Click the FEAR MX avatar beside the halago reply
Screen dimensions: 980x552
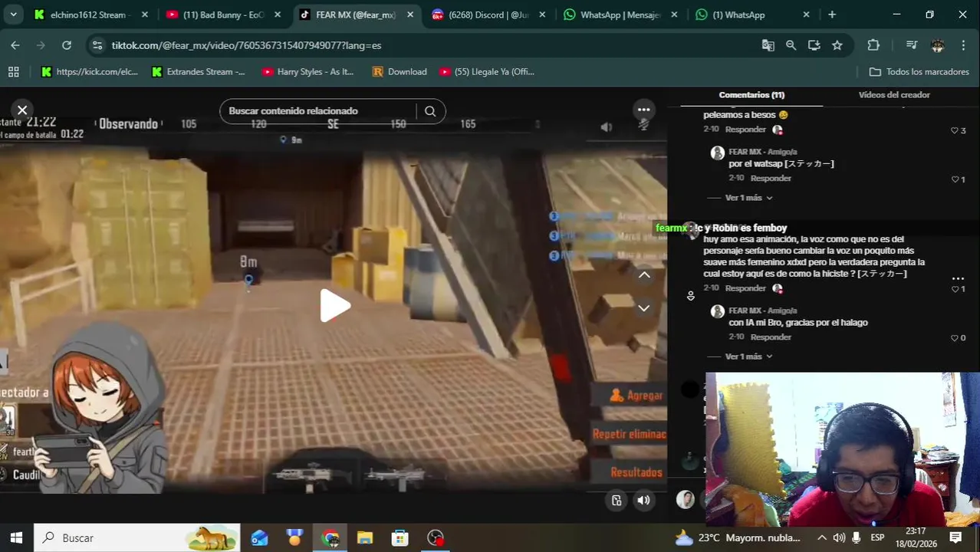717,311
